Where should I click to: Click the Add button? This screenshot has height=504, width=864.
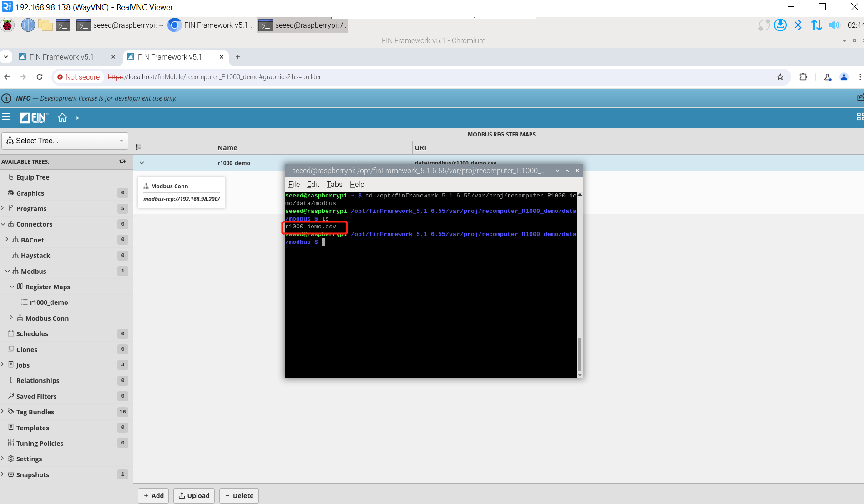[x=153, y=495]
